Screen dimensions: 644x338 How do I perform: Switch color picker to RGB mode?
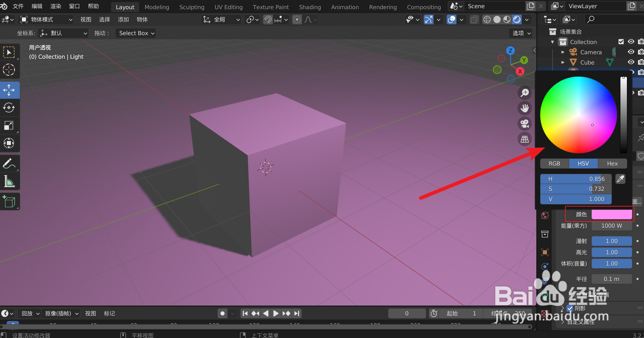[554, 164]
